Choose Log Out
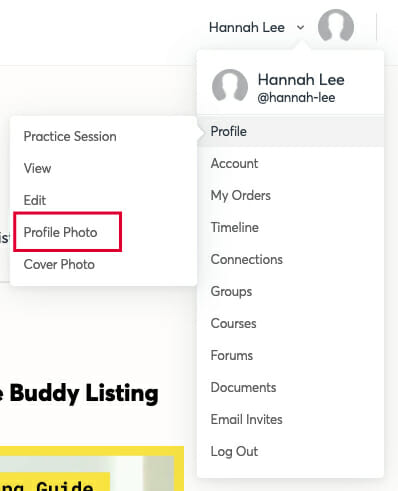The height and width of the screenshot is (491, 398). tap(291, 451)
